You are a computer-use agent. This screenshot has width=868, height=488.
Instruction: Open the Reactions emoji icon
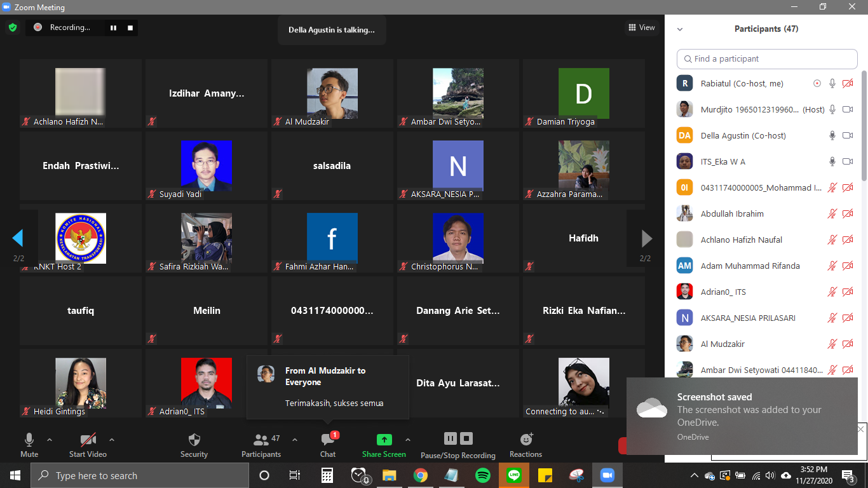pos(526,440)
